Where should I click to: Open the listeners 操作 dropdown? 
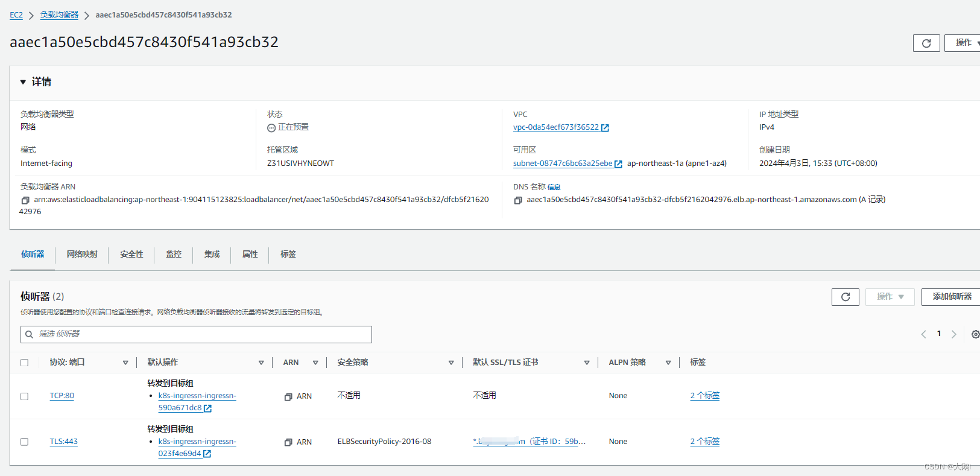890,297
